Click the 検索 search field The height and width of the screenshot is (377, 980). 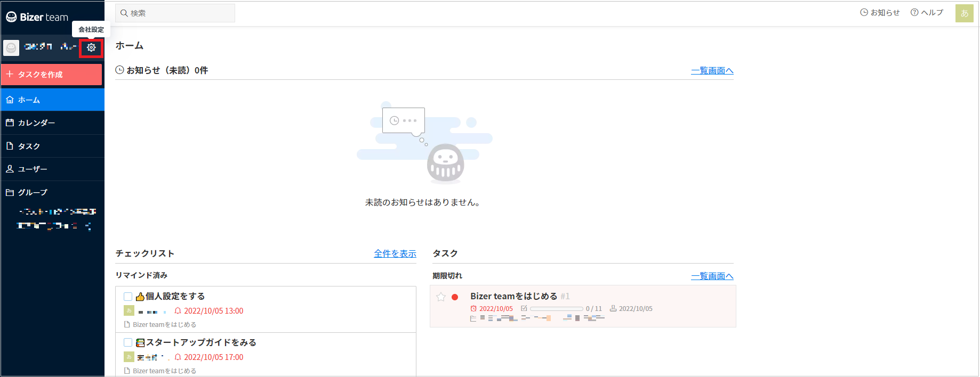click(175, 13)
